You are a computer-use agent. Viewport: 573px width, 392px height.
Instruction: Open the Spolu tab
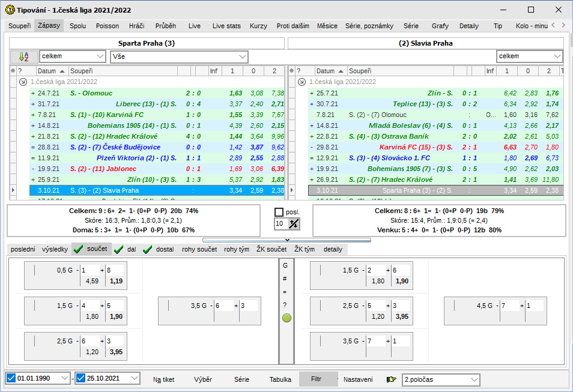coord(78,26)
